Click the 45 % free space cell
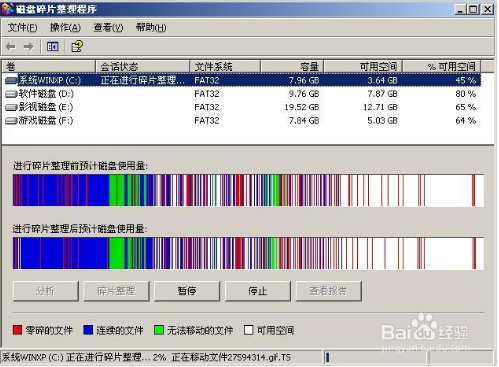The image size is (499, 367). [466, 80]
